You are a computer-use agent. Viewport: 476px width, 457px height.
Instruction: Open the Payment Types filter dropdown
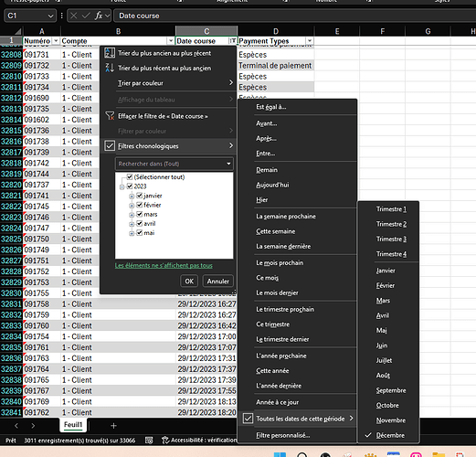click(x=310, y=40)
